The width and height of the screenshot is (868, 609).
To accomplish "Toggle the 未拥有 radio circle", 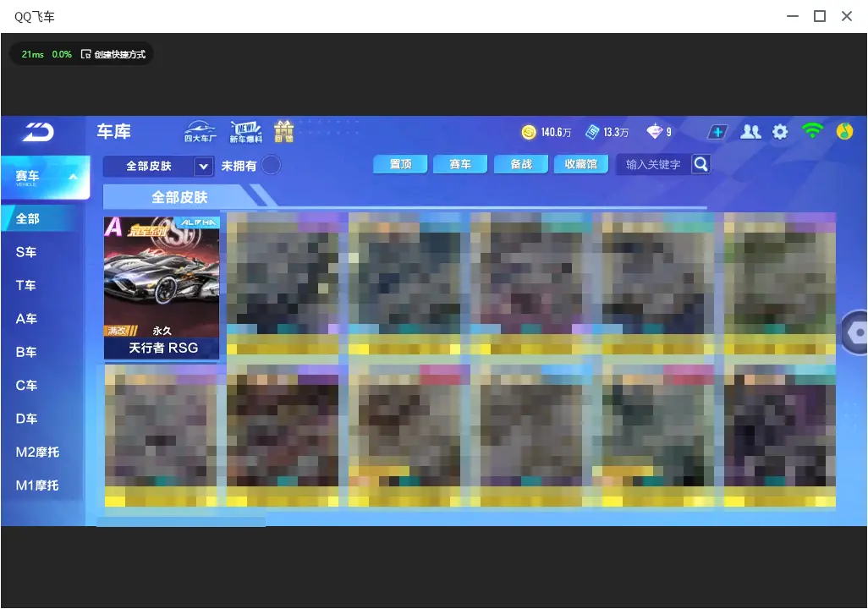I will pyautogui.click(x=271, y=165).
